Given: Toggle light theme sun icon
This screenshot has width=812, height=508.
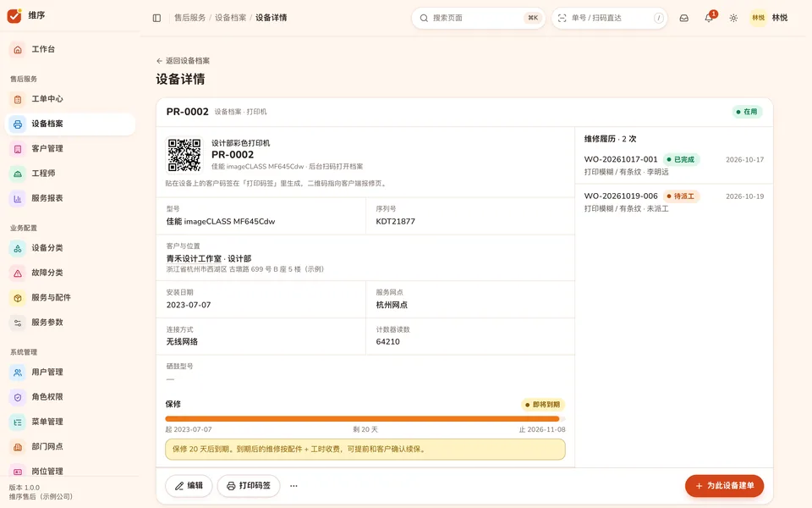Looking at the screenshot, I should 734,18.
